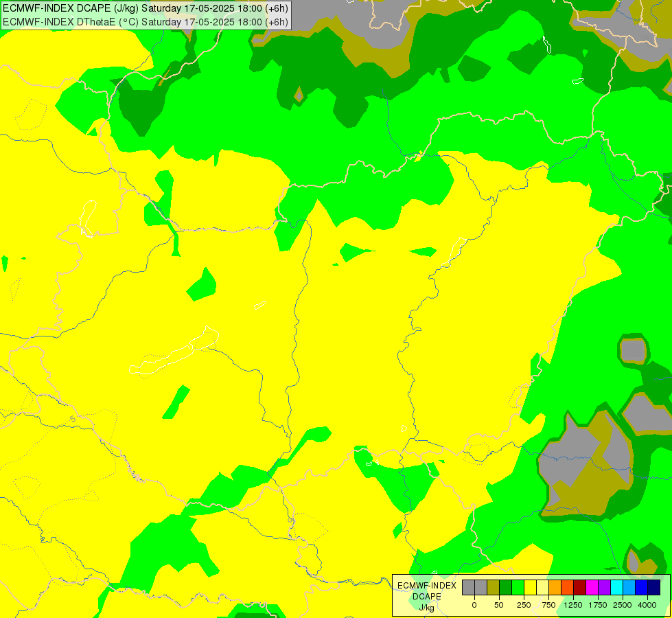This screenshot has width=672, height=618.
Task: Click the legend label DCAPE
Action: click(427, 597)
